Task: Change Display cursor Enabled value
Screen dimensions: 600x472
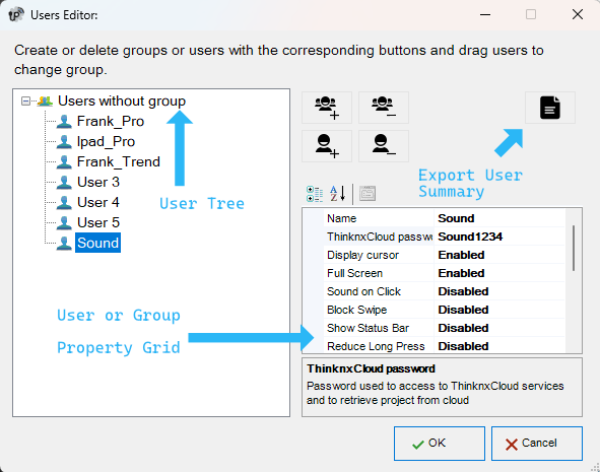Action: point(499,255)
